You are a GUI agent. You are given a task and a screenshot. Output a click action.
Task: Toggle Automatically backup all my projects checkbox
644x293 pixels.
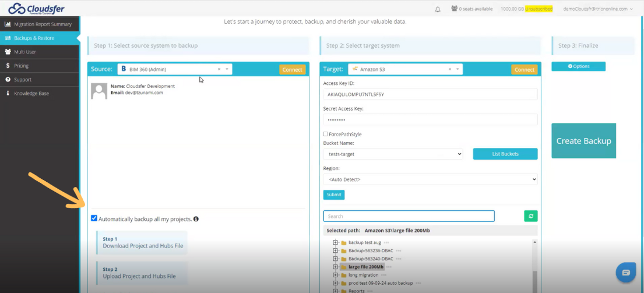(x=94, y=218)
